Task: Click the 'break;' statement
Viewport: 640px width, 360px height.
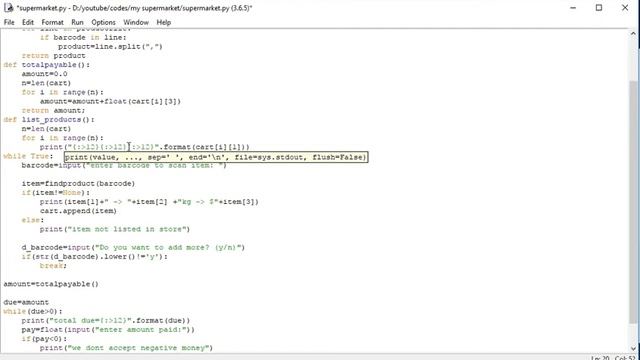Action: (53, 266)
